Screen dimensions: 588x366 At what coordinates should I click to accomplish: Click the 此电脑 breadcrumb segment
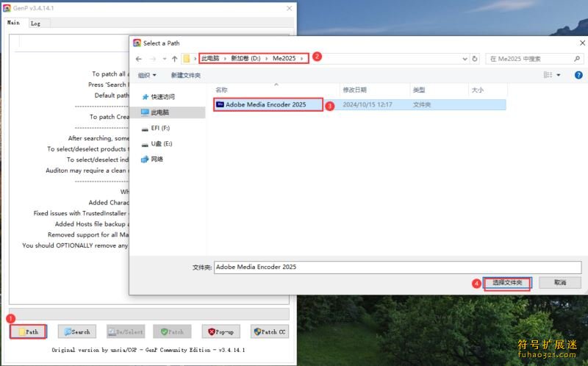210,59
